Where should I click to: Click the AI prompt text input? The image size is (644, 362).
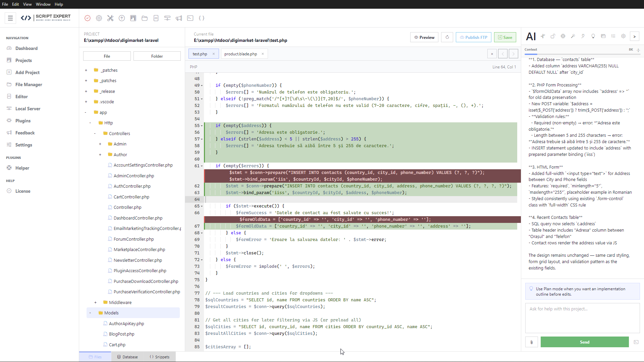point(582,318)
